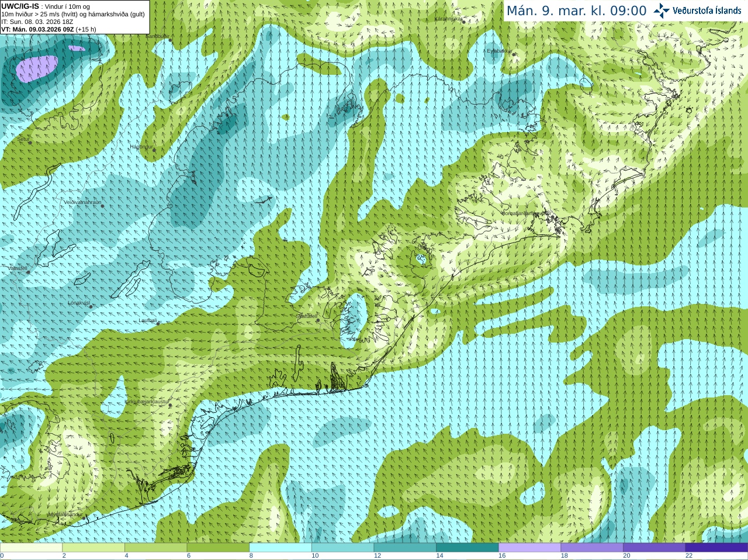Select the 14–16 m/s dark teal legend swatch
This screenshot has height=560, width=748.
tap(467, 548)
